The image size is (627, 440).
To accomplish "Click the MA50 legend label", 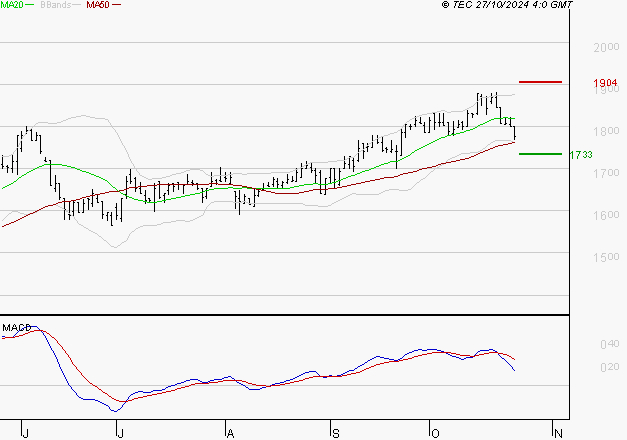I will coord(98,5).
